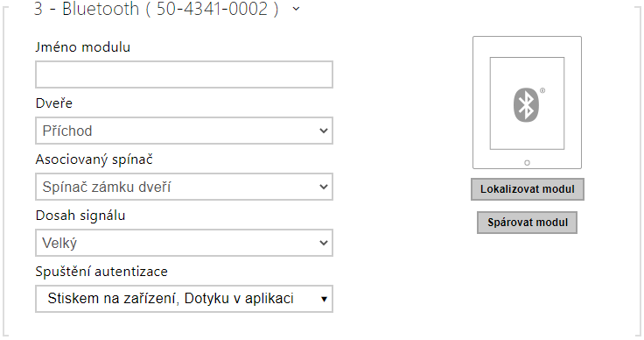Click the Spuštění autentizace label

pyautogui.click(x=101, y=272)
